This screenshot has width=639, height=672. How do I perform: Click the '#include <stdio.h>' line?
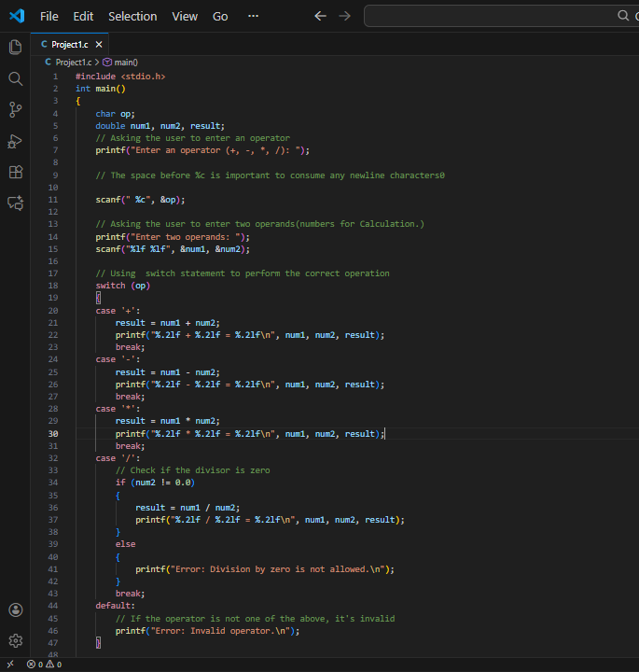pyautogui.click(x=120, y=77)
